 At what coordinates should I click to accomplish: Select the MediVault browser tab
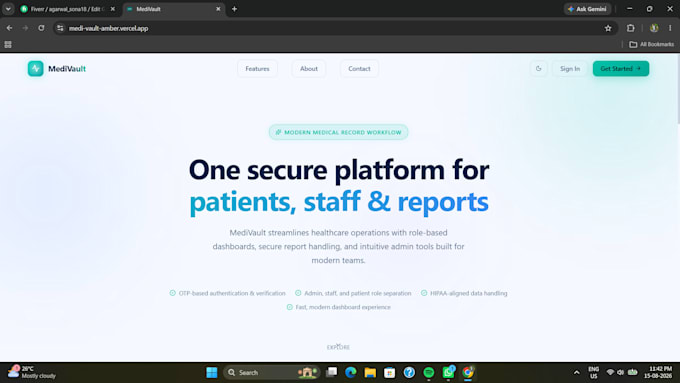[173, 9]
